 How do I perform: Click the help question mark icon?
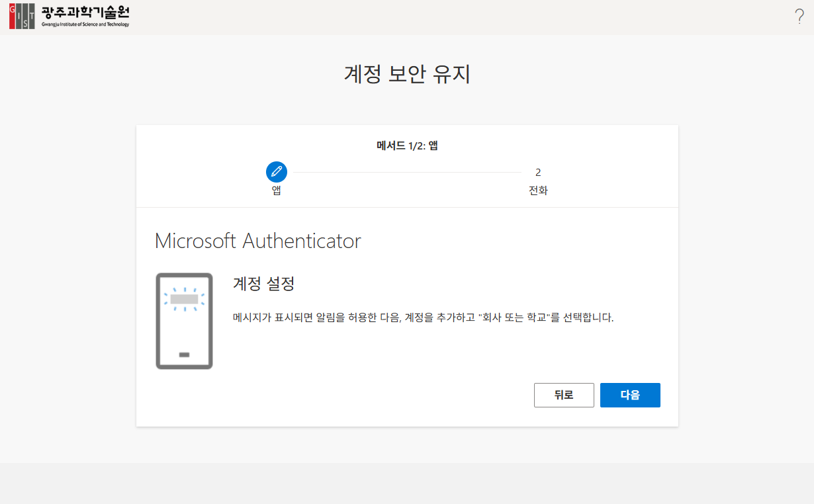click(799, 17)
